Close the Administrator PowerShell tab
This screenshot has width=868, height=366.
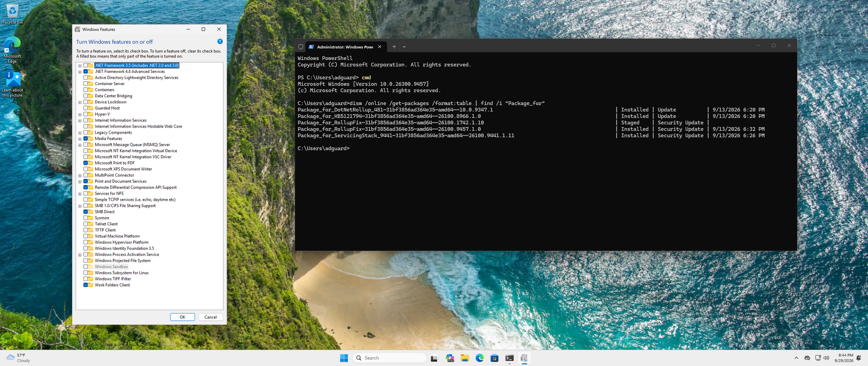[x=380, y=47]
